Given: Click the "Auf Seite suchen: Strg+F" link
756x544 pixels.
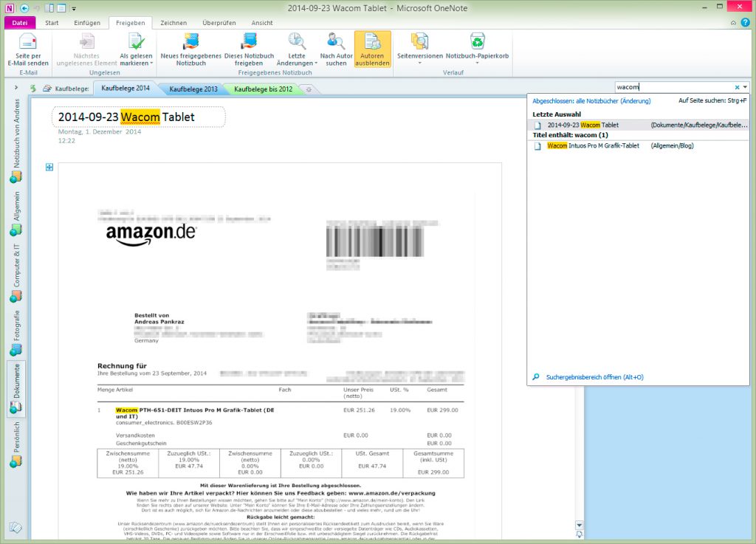Looking at the screenshot, I should point(713,99).
